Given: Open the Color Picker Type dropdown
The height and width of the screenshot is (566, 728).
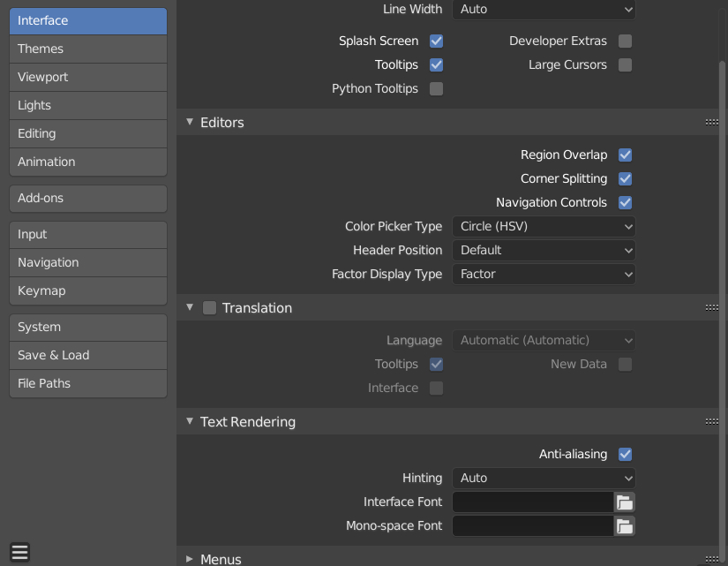Looking at the screenshot, I should coord(544,226).
